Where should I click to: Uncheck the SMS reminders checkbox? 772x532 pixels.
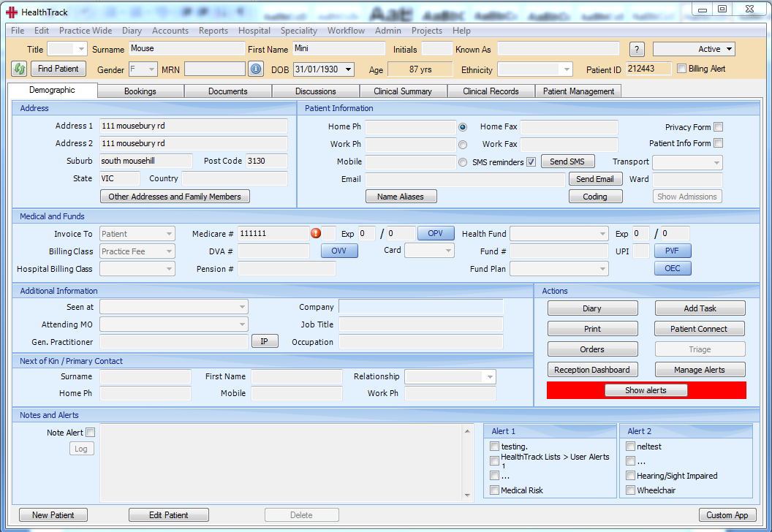coord(531,162)
